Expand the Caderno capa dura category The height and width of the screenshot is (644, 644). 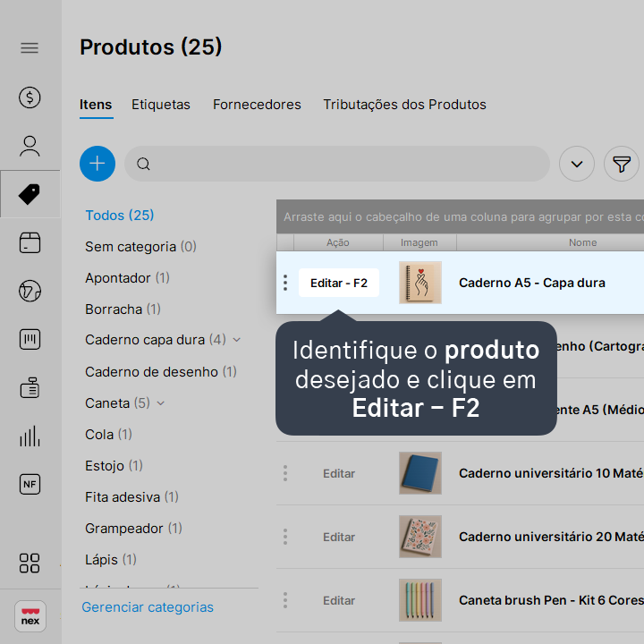click(236, 340)
